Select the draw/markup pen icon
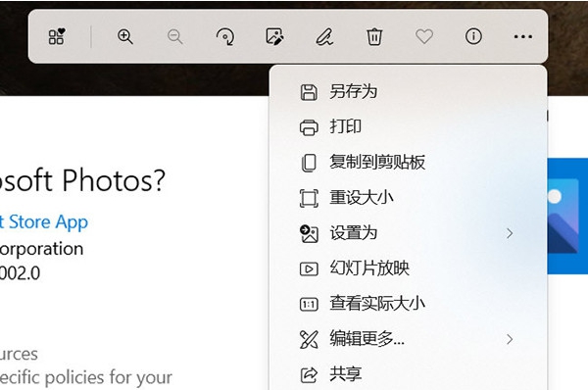 [x=324, y=37]
